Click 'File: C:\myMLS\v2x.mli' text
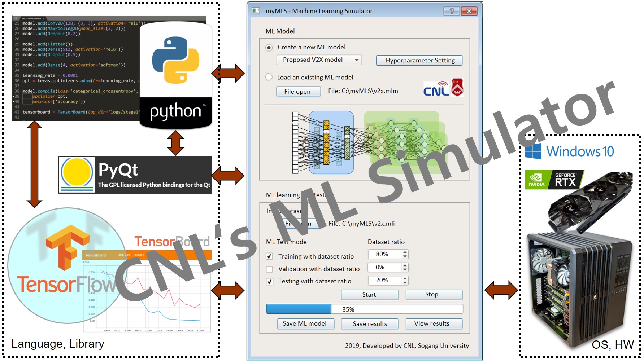 (362, 224)
